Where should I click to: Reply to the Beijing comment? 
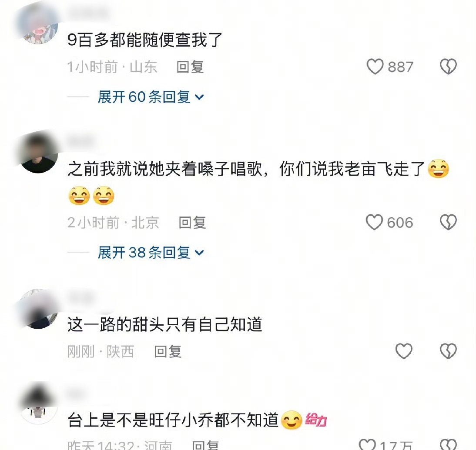click(192, 223)
